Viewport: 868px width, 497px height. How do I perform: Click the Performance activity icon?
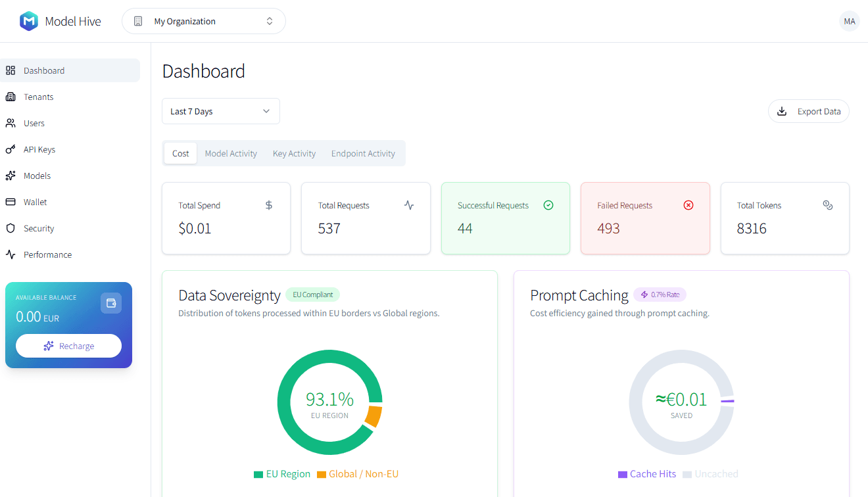click(11, 254)
